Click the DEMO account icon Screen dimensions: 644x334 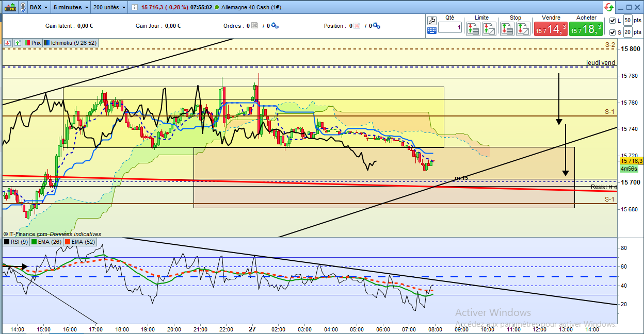pos(10,7)
